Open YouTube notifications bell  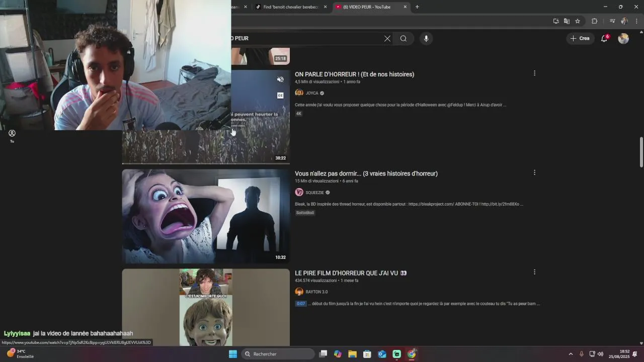[605, 38]
